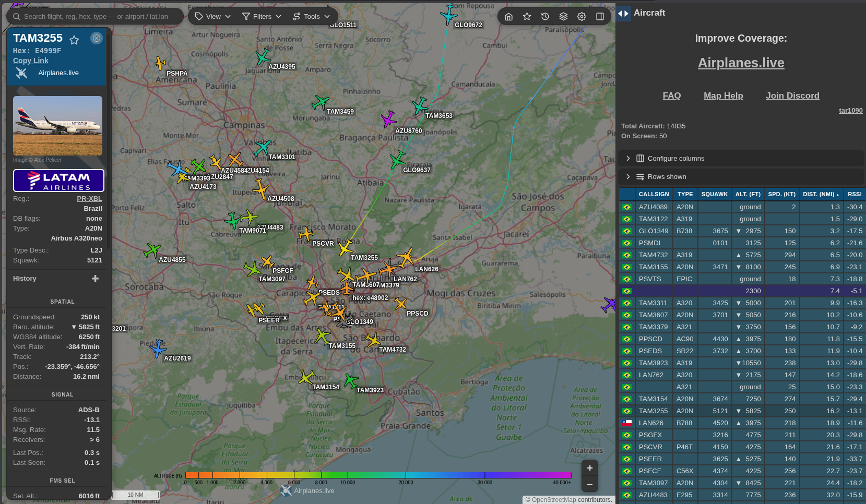Open Airplanes.live coverage link in sidebar

[741, 63]
